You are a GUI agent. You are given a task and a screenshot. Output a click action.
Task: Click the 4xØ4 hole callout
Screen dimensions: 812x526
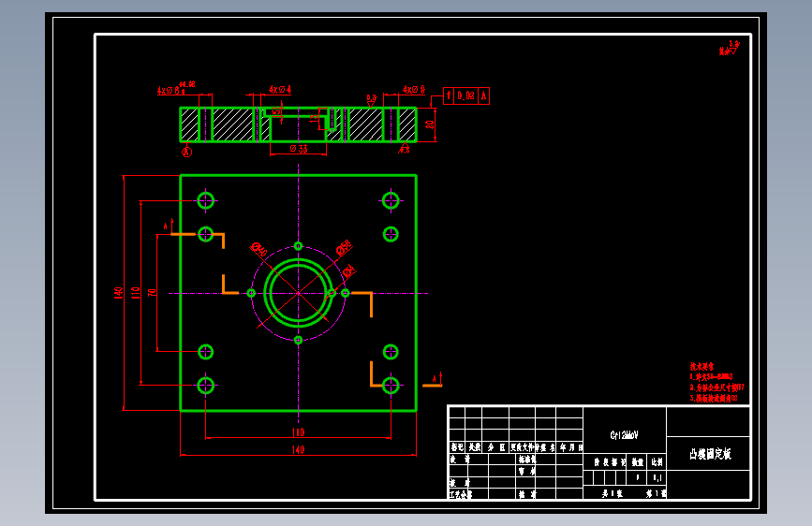pos(280,90)
